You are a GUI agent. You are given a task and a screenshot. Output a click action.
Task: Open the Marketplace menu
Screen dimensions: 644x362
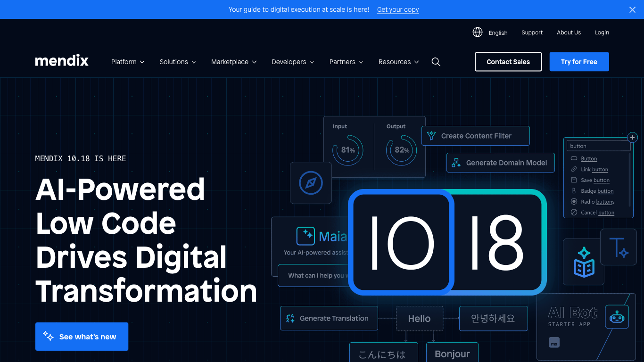(234, 62)
